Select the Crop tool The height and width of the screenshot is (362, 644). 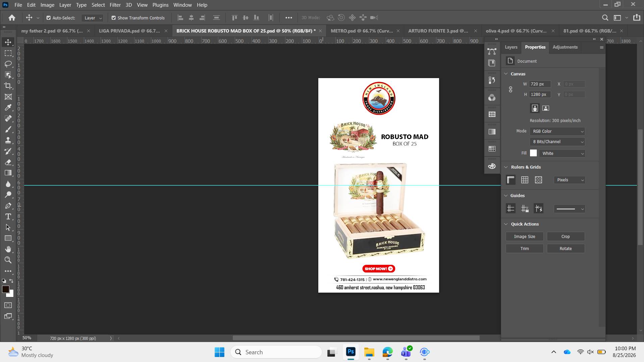(8, 86)
